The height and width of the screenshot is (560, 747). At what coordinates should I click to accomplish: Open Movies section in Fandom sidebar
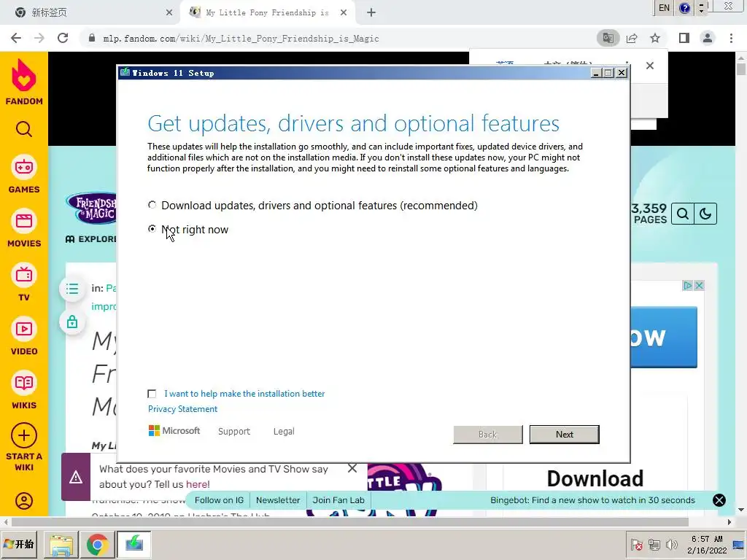point(24,227)
